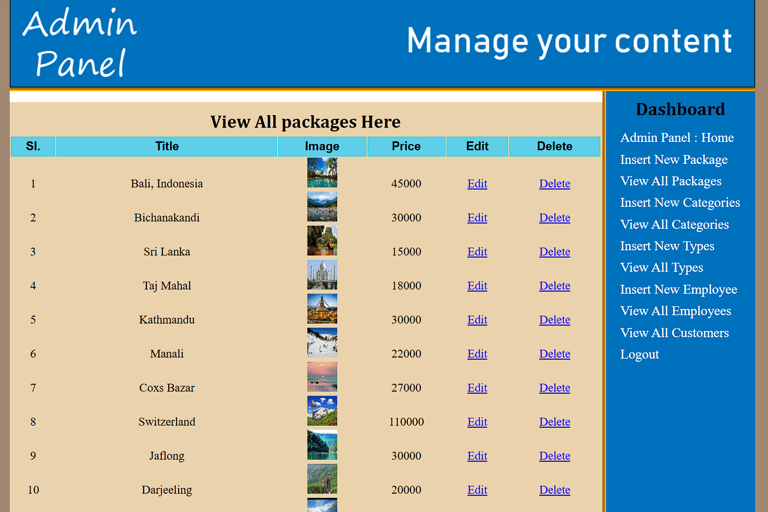768x512 pixels.
Task: Click the Switzerland thumbnail image
Action: pos(322,411)
